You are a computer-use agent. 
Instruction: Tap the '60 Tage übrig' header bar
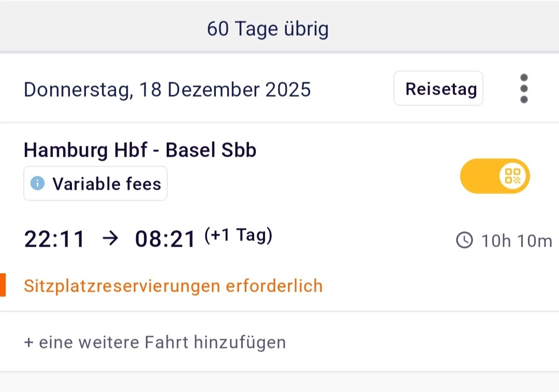268,29
